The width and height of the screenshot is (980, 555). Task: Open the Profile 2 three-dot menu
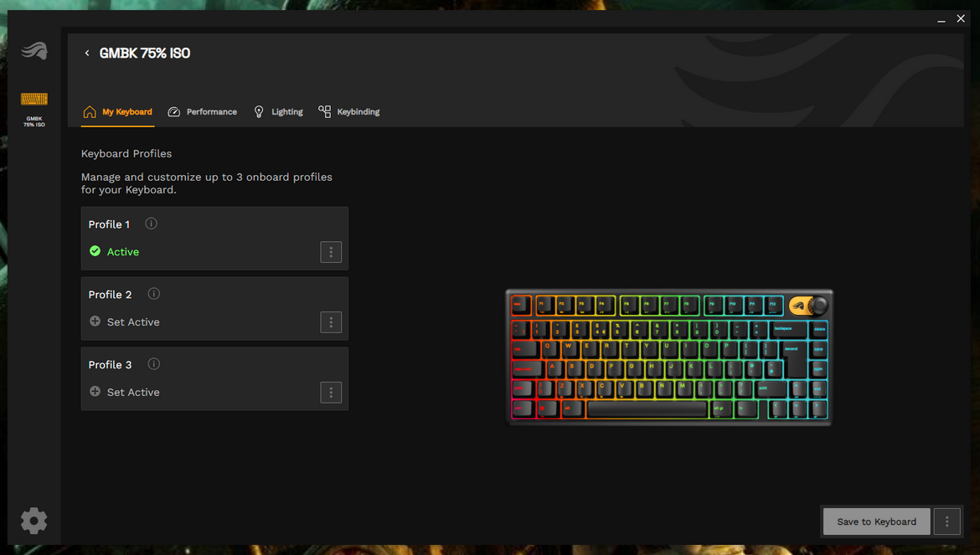(331, 322)
